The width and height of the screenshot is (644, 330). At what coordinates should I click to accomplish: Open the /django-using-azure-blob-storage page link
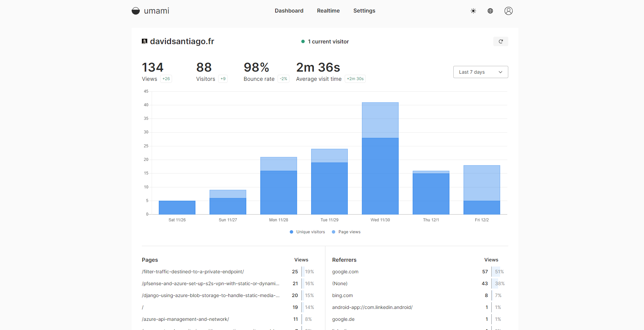(211, 295)
